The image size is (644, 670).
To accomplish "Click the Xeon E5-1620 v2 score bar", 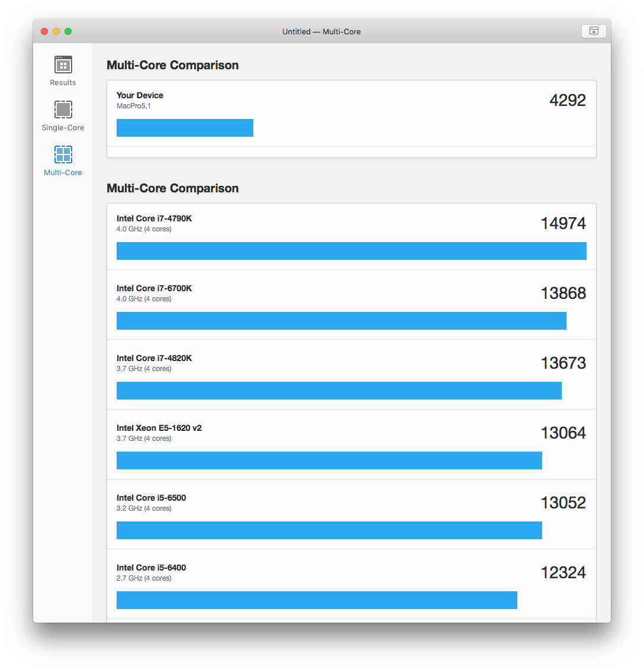I will coord(329,460).
